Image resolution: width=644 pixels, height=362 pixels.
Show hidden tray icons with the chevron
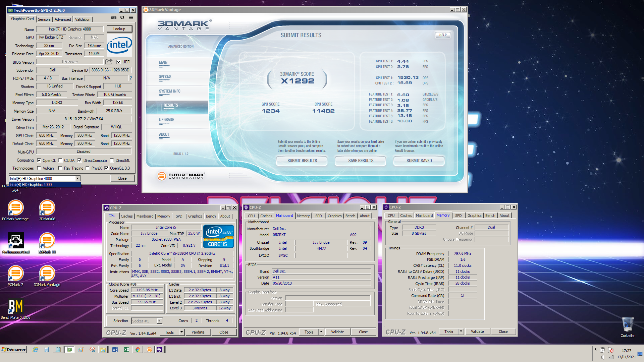pos(595,349)
